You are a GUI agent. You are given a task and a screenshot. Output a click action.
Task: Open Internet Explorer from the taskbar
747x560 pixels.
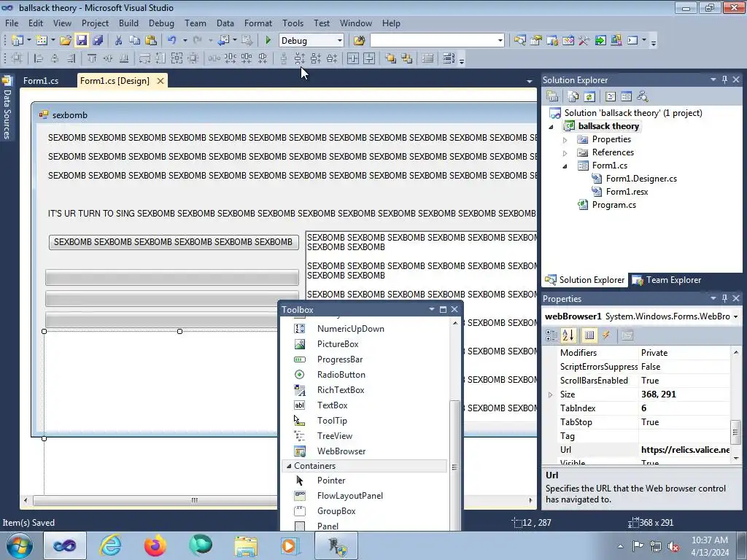110,545
